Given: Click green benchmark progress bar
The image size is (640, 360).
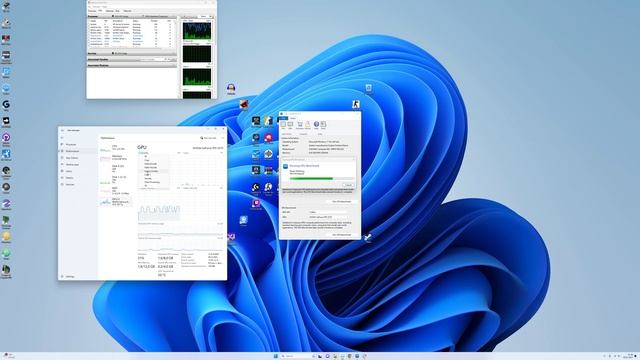Looking at the screenshot, I should coord(321,178).
